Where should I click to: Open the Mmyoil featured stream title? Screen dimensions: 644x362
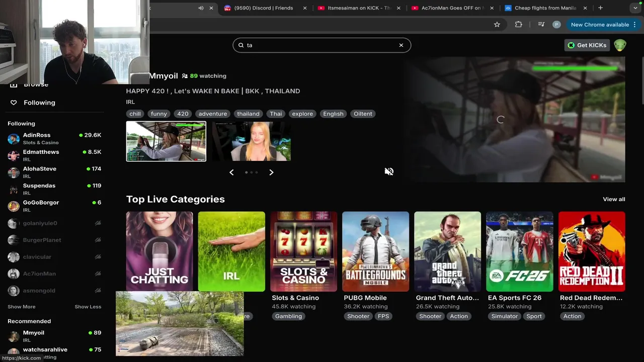tap(213, 91)
